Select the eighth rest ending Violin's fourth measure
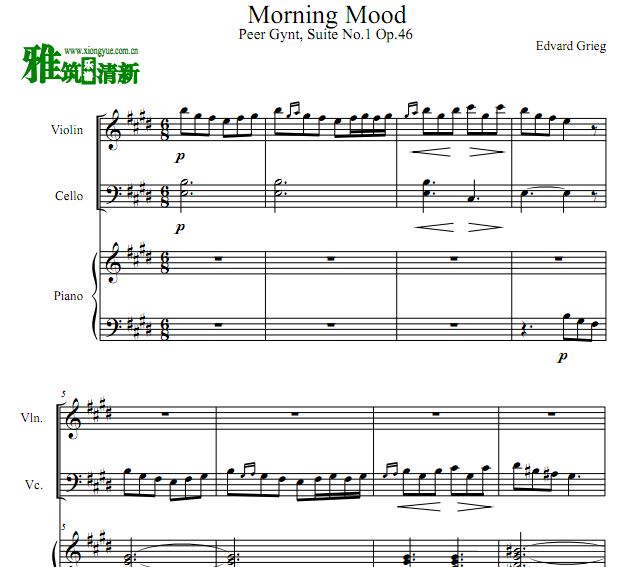Image resolution: width=618 pixels, height=567 pixels. click(x=595, y=129)
